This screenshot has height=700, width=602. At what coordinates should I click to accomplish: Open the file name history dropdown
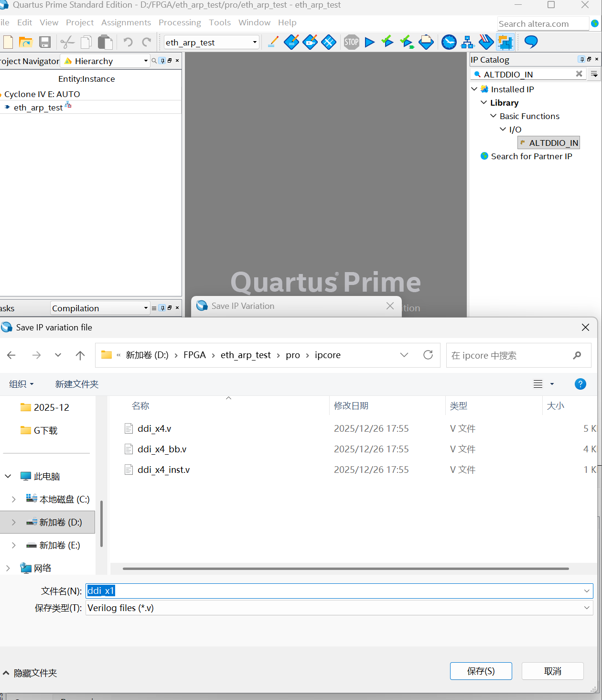tap(587, 591)
